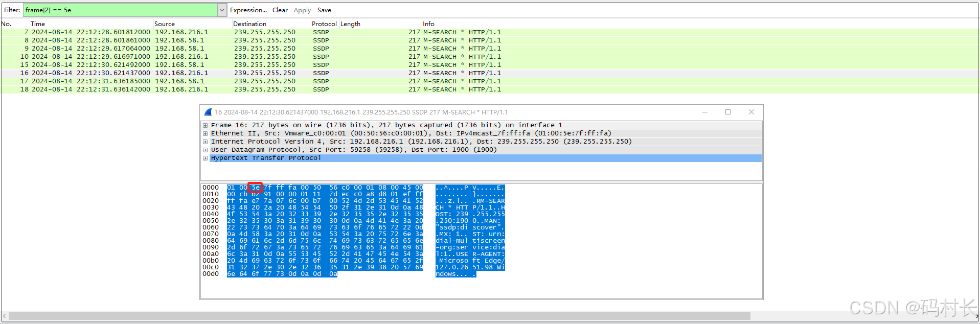Click ASCII text "Microso ft Edge/" in byte pane
This screenshot has height=324, width=980.
[472, 261]
